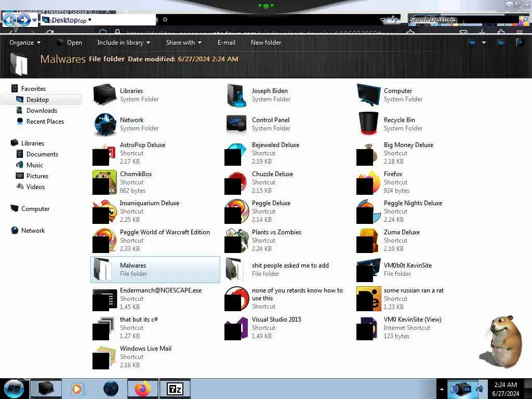Click the E-mail toolbar button
The height and width of the screenshot is (399, 532).
tap(227, 43)
